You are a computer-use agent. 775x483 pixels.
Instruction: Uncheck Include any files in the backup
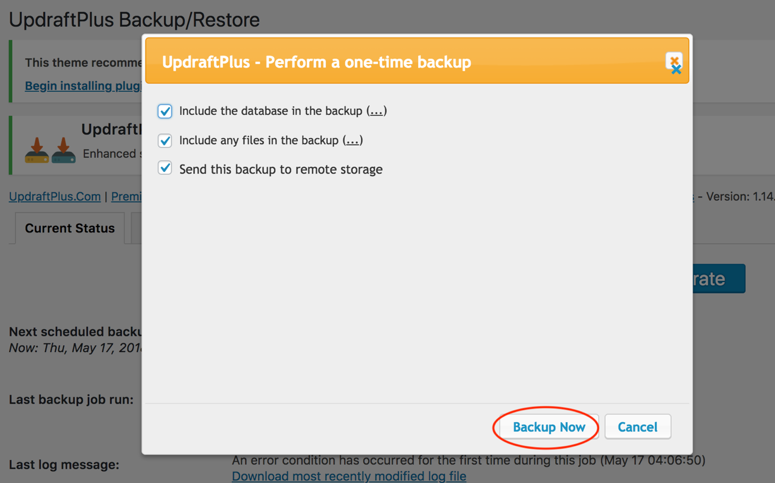coord(165,140)
